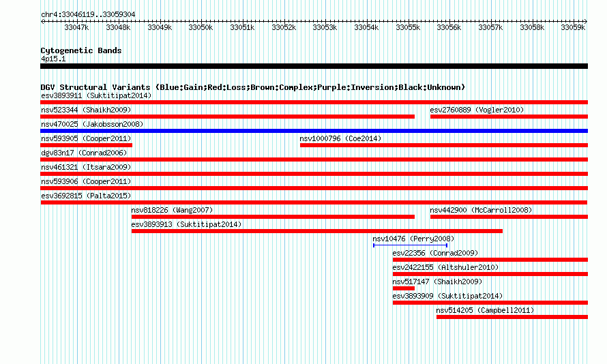Screen dimensions: 607x364
Task: Open the esv3692815 (Palta2015) variant
Action: click(x=86, y=196)
